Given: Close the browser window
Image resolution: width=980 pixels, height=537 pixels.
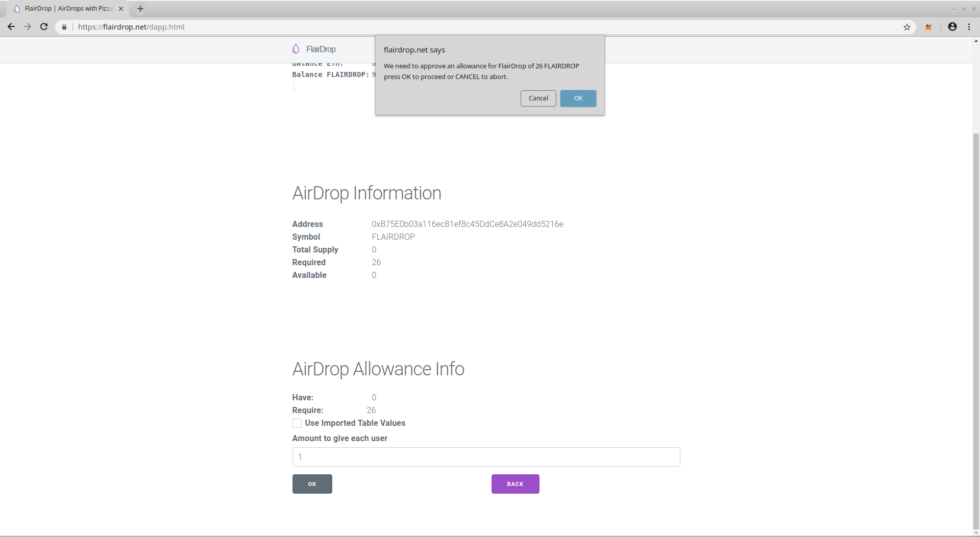Looking at the screenshot, I should click(x=973, y=9).
